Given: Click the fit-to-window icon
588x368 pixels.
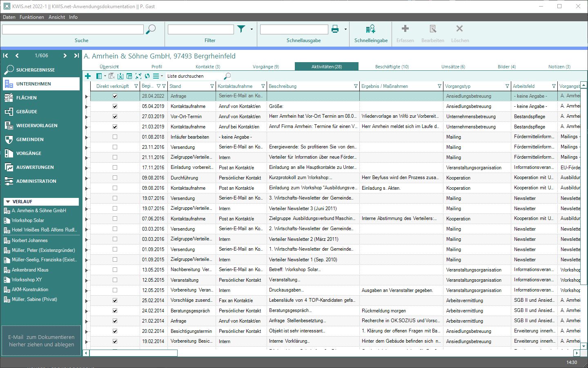Looking at the screenshot, I should click(138, 76).
